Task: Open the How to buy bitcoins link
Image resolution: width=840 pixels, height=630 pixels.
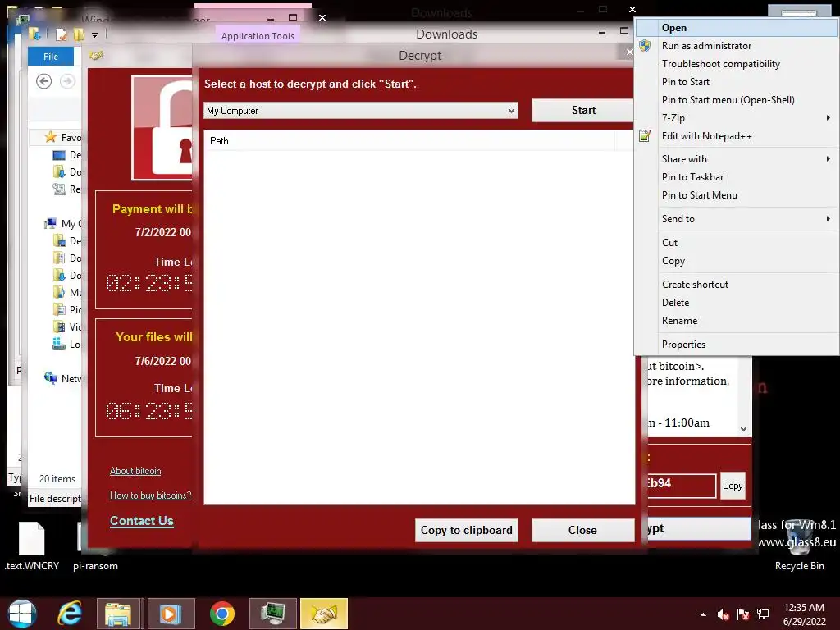Action: point(151,495)
